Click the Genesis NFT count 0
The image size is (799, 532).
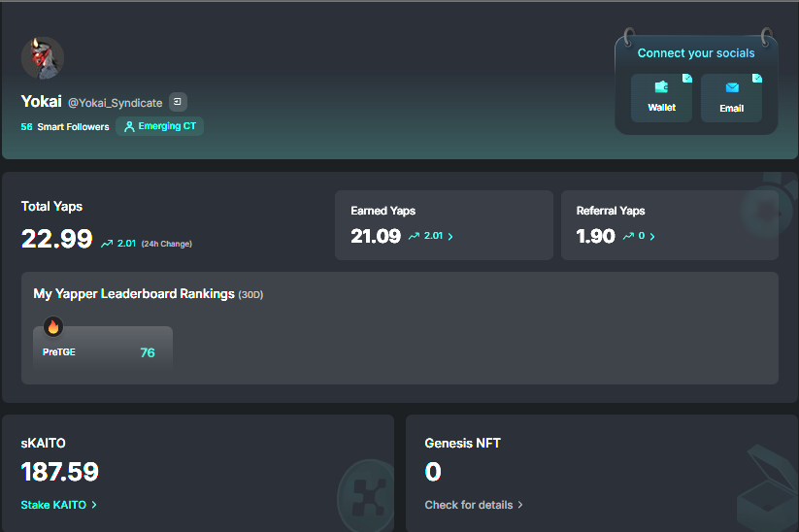click(433, 472)
